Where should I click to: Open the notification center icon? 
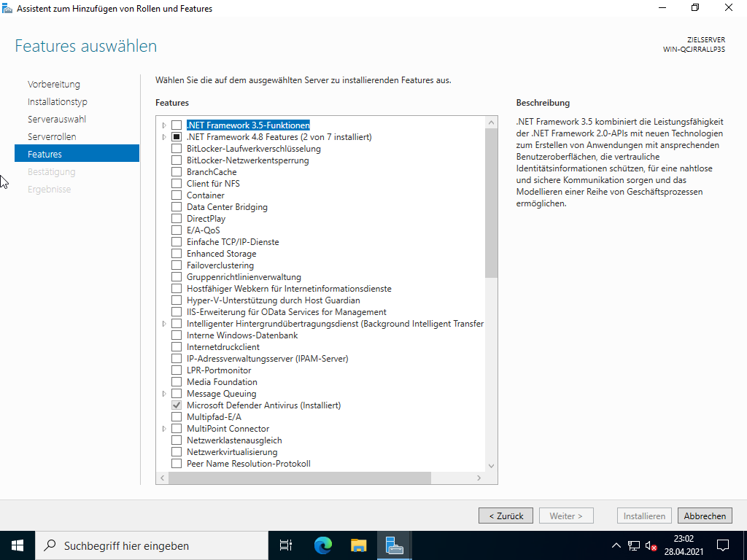(723, 545)
